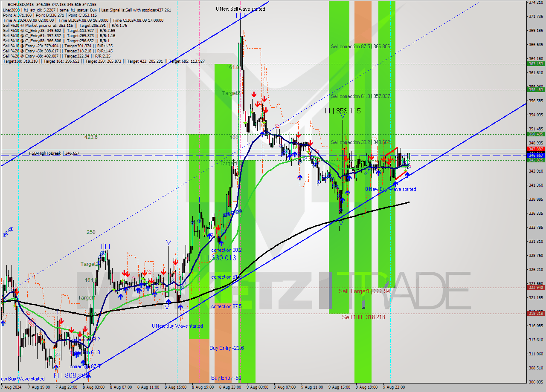The width and height of the screenshot is (546, 392).
Task: Select the 'Sell %10 @ C_Entry61' line
Action: pyautogui.click(x=59, y=35)
